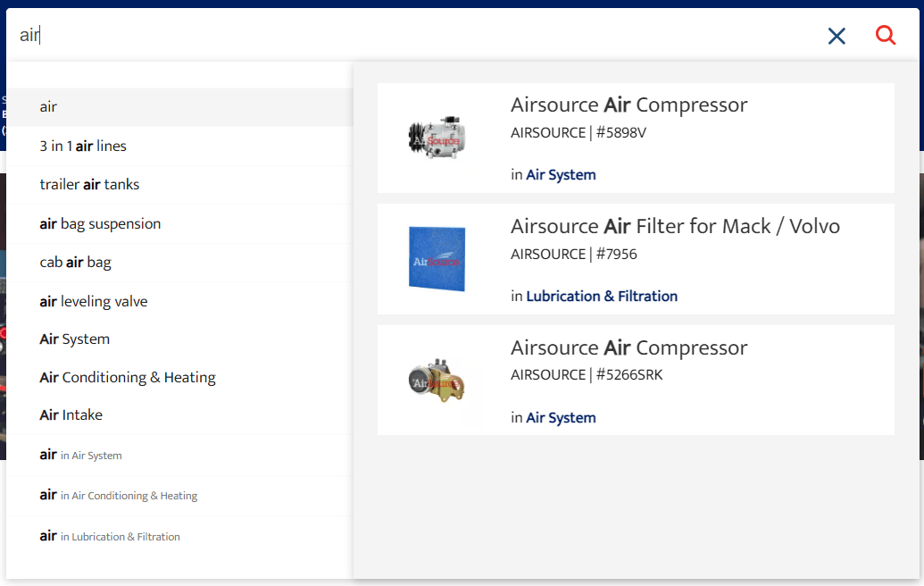
Task: Choose 'trailer air tanks' suggestion
Action: tap(88, 184)
